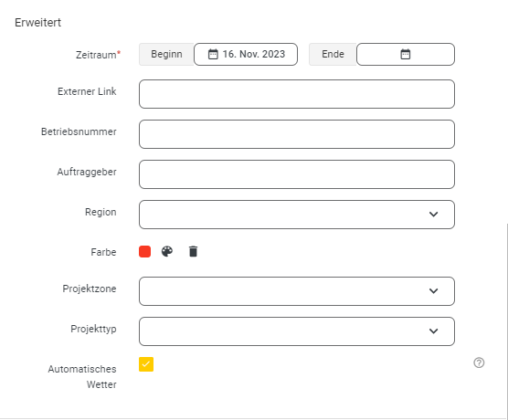Viewport: 508px width, 420px height.
Task: Select the red Farbe color swatch
Action: tap(145, 252)
